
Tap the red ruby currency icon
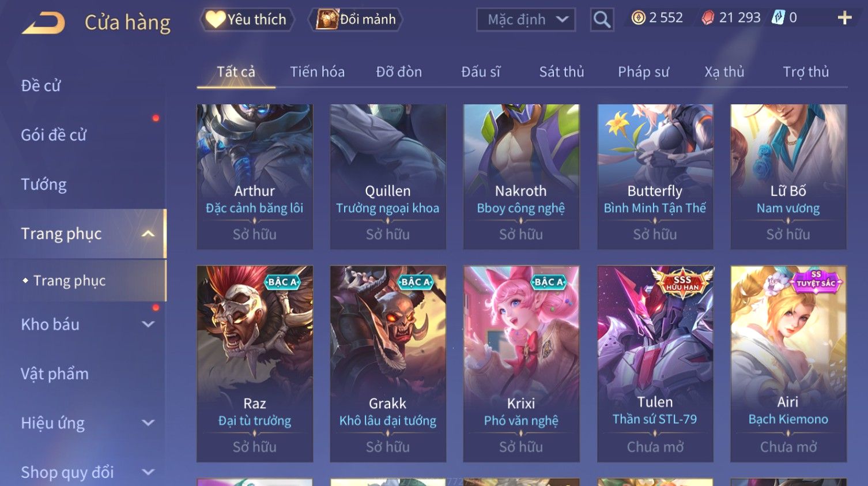click(x=707, y=18)
